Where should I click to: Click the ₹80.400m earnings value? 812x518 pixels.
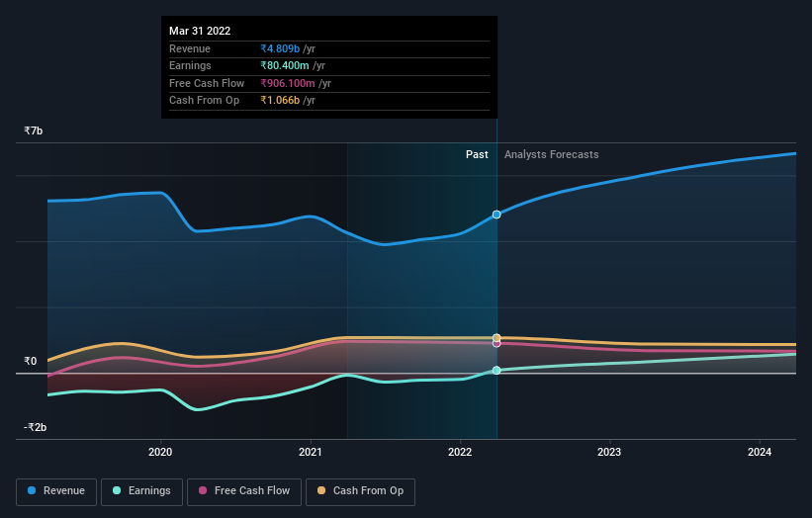click(285, 65)
